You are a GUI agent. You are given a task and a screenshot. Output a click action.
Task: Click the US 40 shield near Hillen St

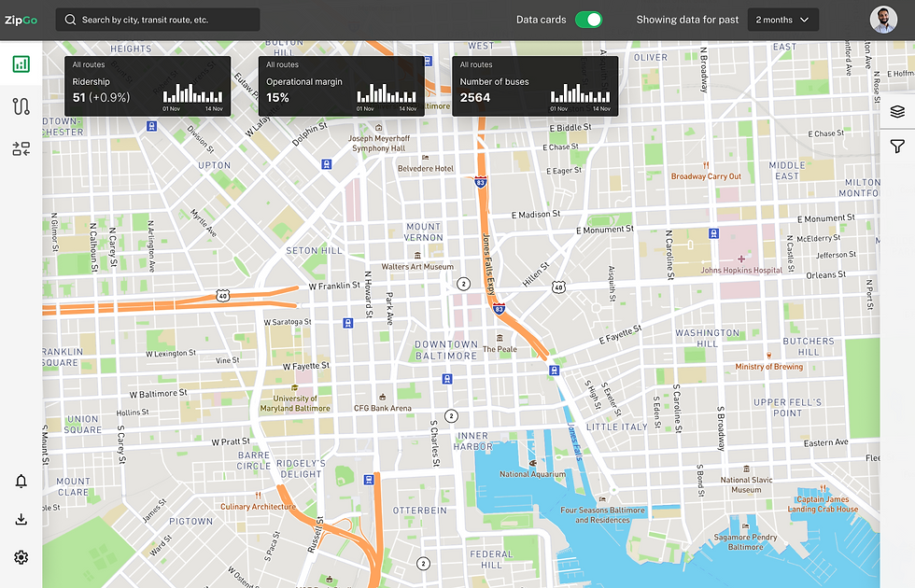tap(558, 287)
